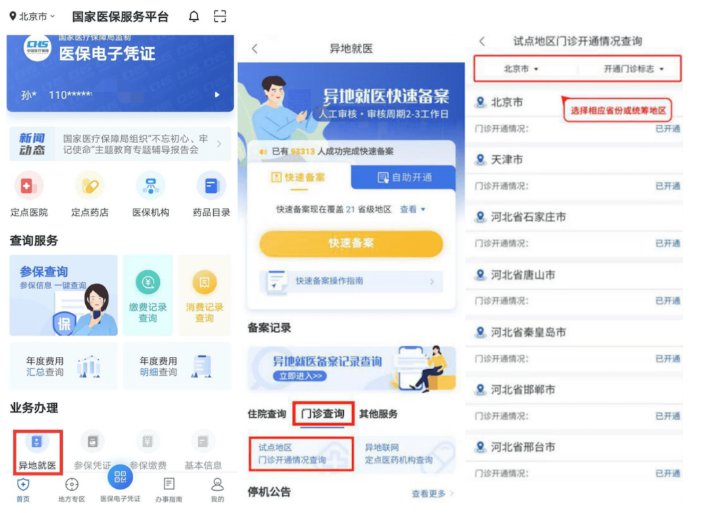
Task: Tap the QR scan icon
Action: (220, 17)
